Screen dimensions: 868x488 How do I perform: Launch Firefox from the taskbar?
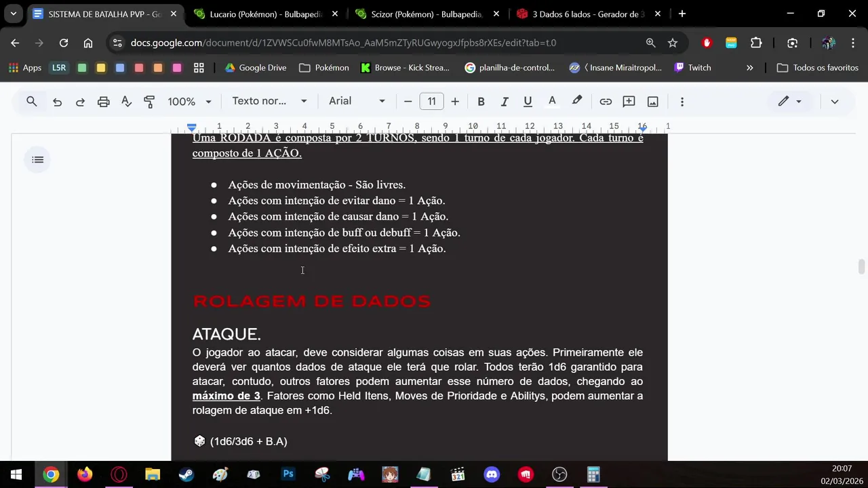(85, 474)
